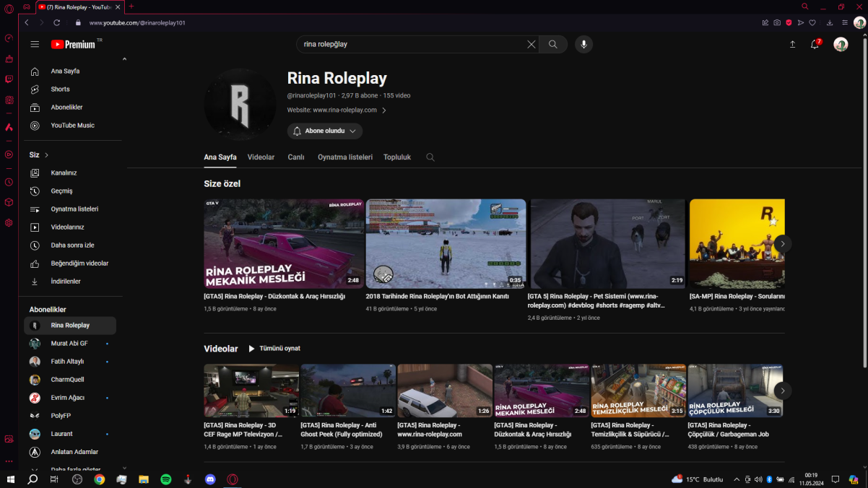The height and width of the screenshot is (488, 868).
Task: Click the Rina Roleplay channel avatar
Action: click(240, 105)
